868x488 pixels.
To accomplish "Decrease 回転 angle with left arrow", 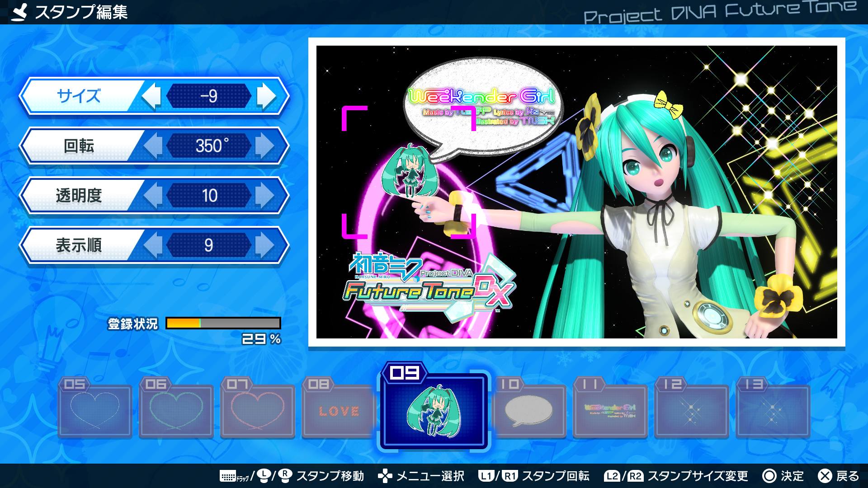I will [152, 145].
